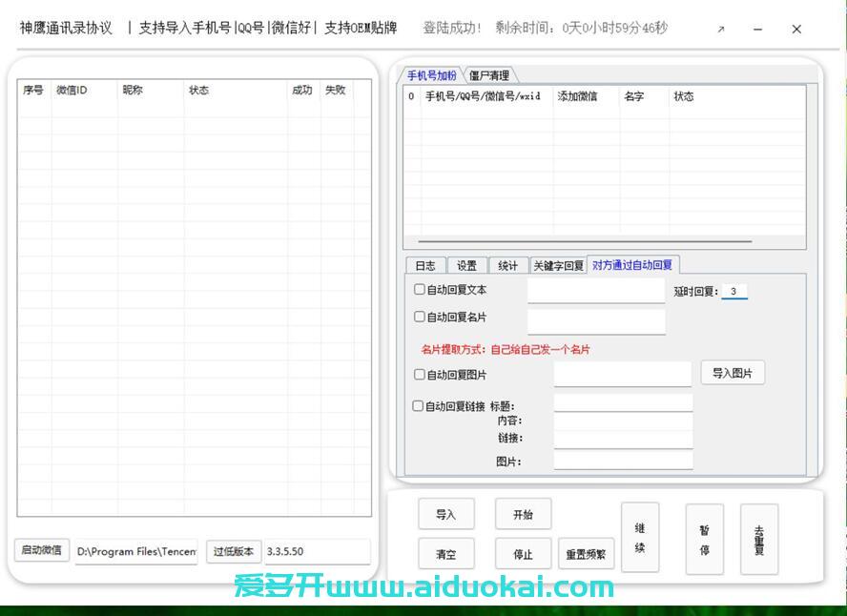Click the WeChat install path field
Screen dimensions: 847x616
pos(136,551)
